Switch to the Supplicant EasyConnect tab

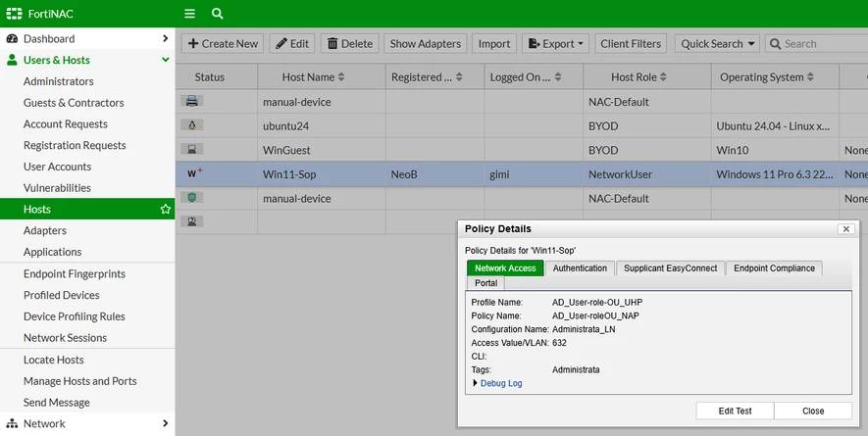pyautogui.click(x=671, y=267)
